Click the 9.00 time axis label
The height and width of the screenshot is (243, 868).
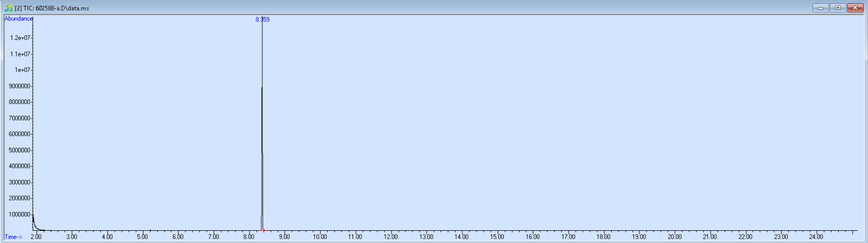point(285,237)
